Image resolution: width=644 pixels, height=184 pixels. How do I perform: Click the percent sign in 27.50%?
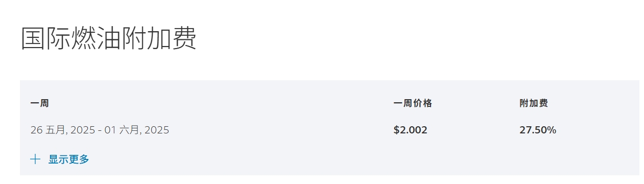pyautogui.click(x=552, y=130)
